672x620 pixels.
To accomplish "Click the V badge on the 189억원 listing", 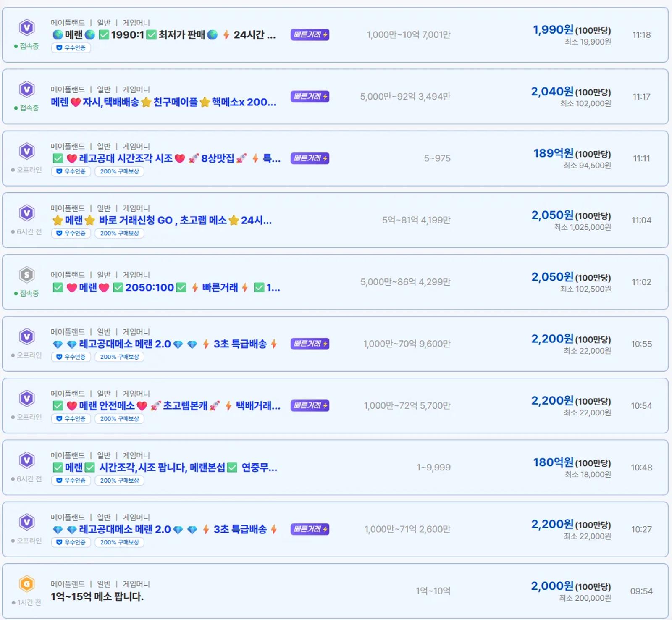I will pyautogui.click(x=27, y=151).
